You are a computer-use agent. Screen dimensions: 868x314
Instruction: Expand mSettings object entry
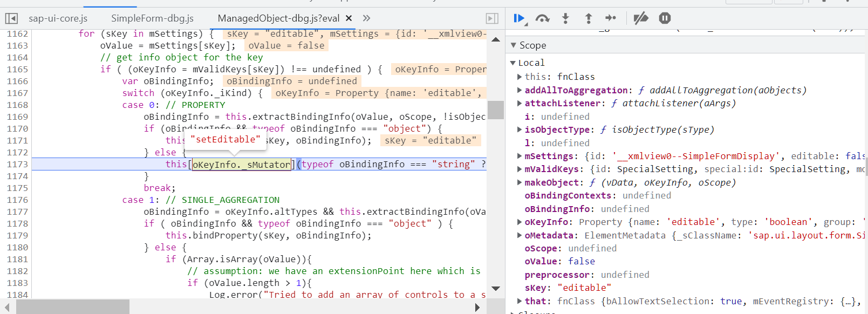[x=520, y=156]
